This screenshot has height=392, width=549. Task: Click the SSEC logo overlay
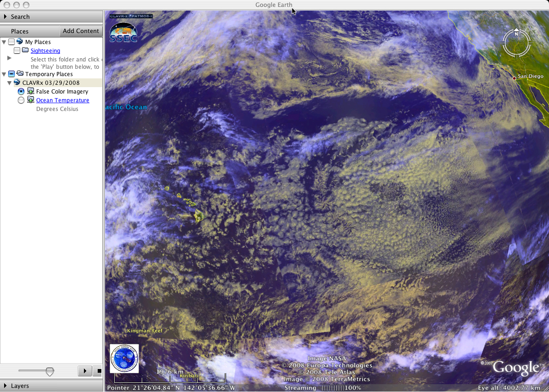click(123, 33)
